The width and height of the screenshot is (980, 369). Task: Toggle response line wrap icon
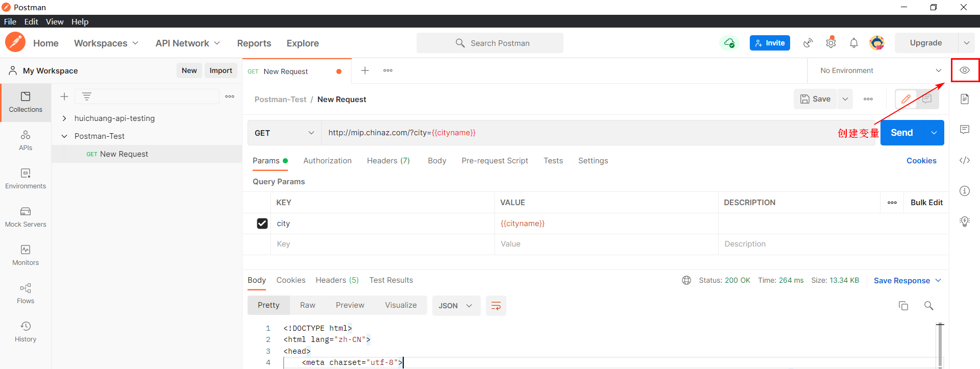[496, 306]
